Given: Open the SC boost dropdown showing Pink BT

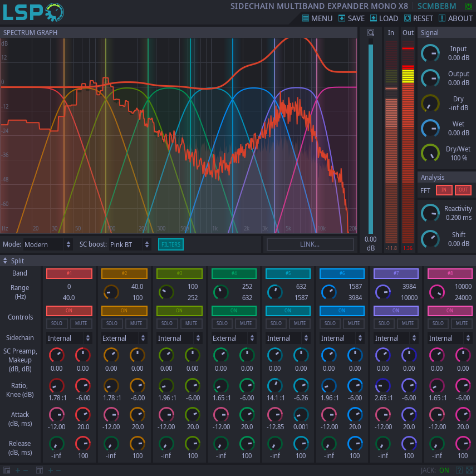Looking at the screenshot, I should point(130,244).
